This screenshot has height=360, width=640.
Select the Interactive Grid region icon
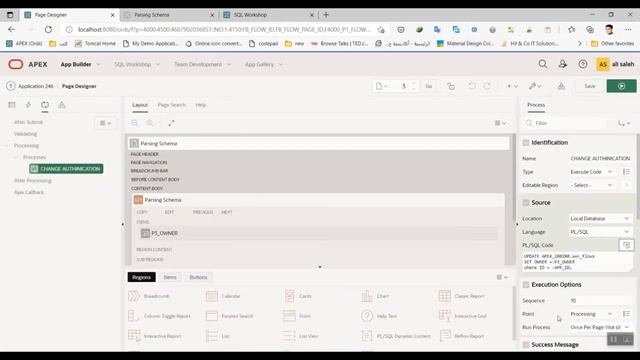coord(444,316)
